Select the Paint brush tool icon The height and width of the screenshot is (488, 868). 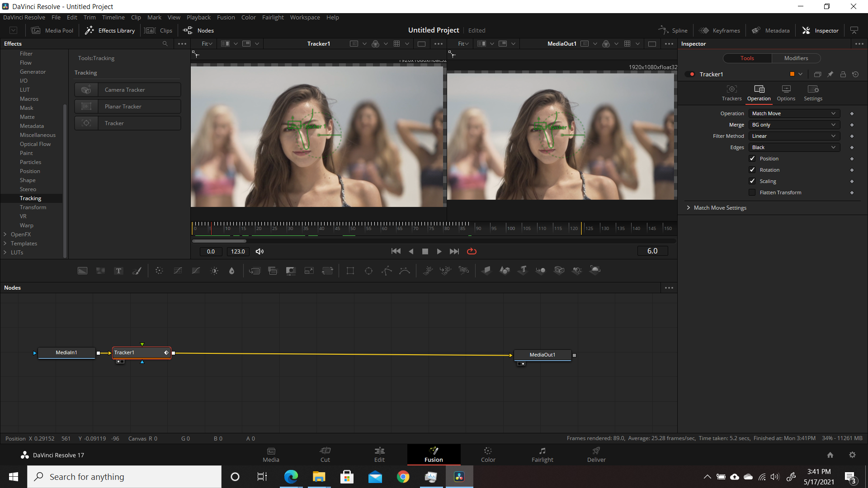137,271
